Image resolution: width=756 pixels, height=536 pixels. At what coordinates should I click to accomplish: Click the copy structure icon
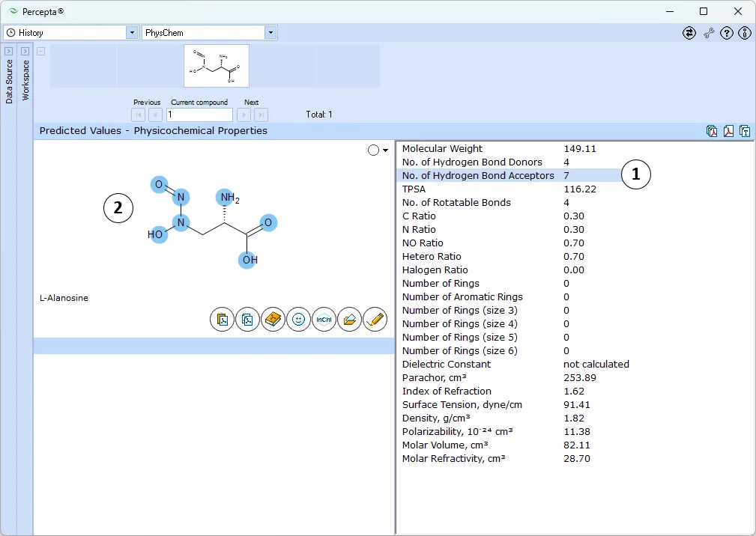click(248, 320)
